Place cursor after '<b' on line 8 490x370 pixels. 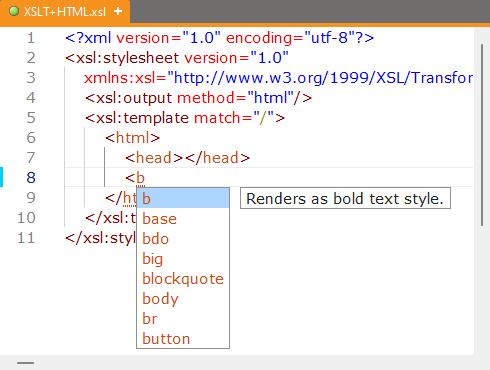(145, 178)
